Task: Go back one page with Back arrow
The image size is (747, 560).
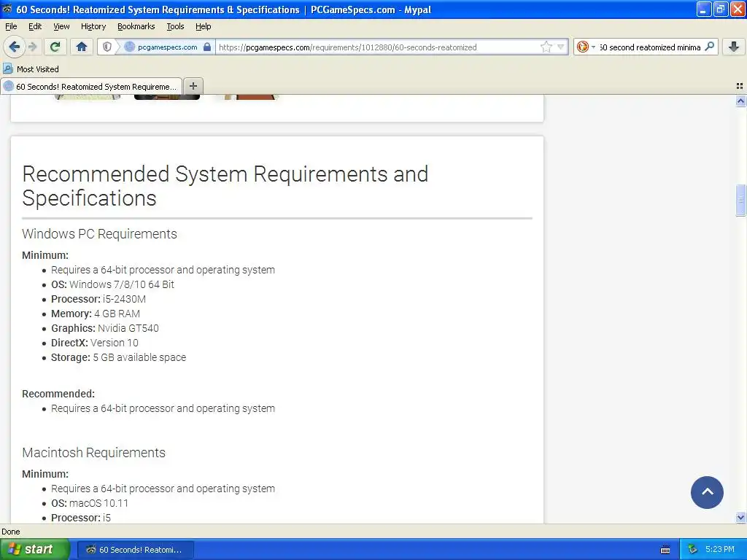Action: (14, 47)
